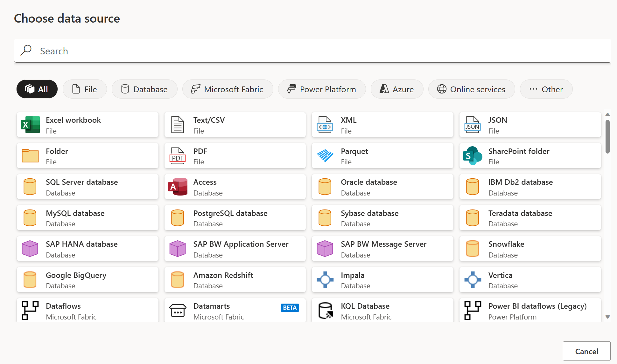This screenshot has height=364, width=617.
Task: Select the Excel workbook icon
Action: pos(30,125)
